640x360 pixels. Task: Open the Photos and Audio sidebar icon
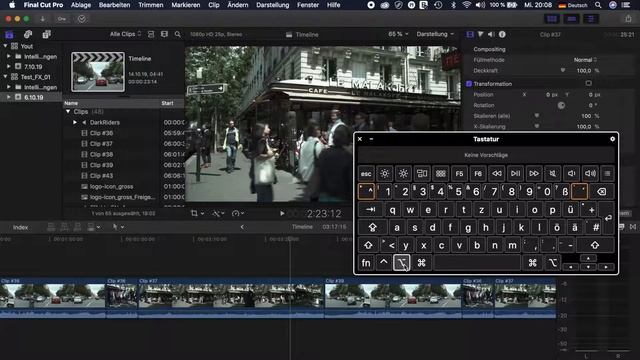28,35
